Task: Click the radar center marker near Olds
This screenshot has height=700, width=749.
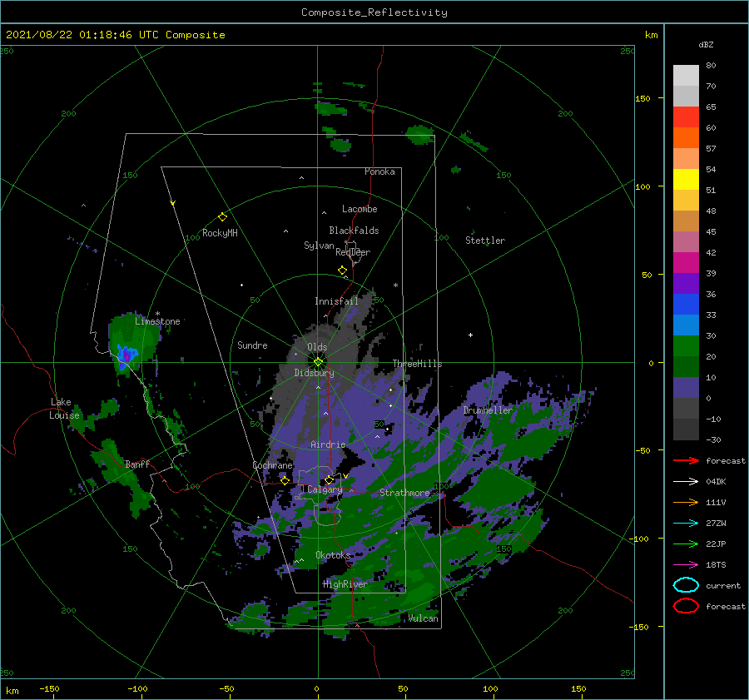Action: click(318, 362)
